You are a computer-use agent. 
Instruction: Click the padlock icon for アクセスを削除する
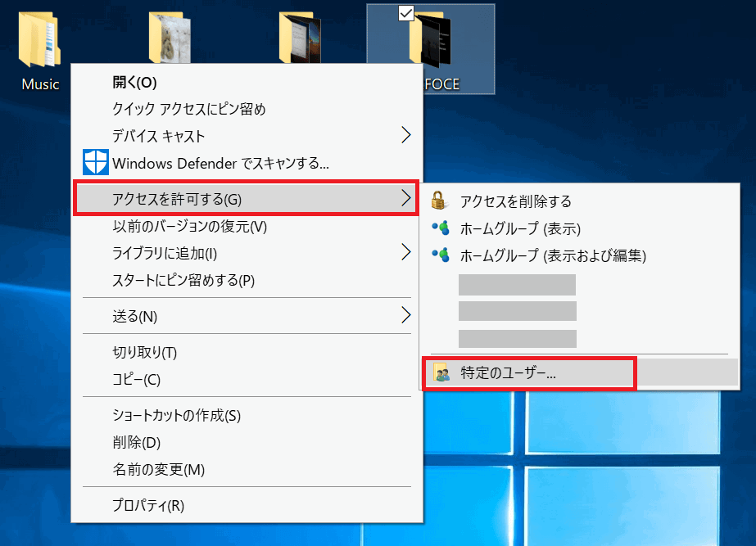click(x=438, y=200)
